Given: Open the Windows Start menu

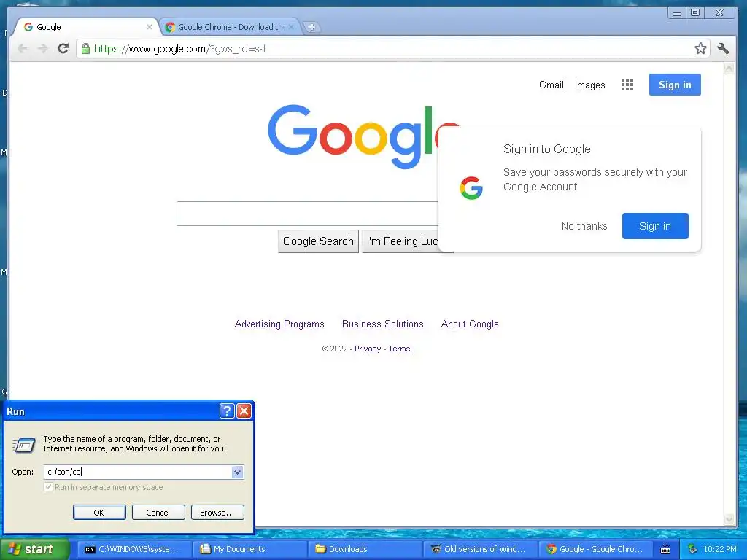Looking at the screenshot, I should coord(34,549).
